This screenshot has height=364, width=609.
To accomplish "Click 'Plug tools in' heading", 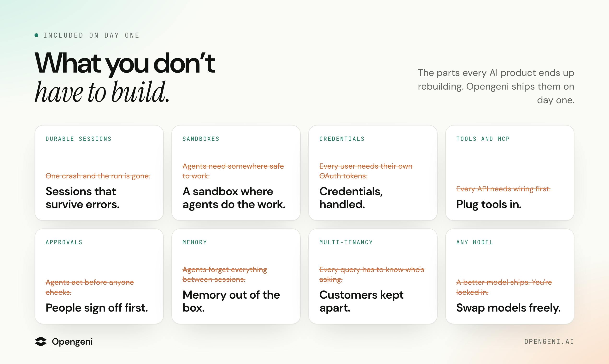I will point(489,204).
